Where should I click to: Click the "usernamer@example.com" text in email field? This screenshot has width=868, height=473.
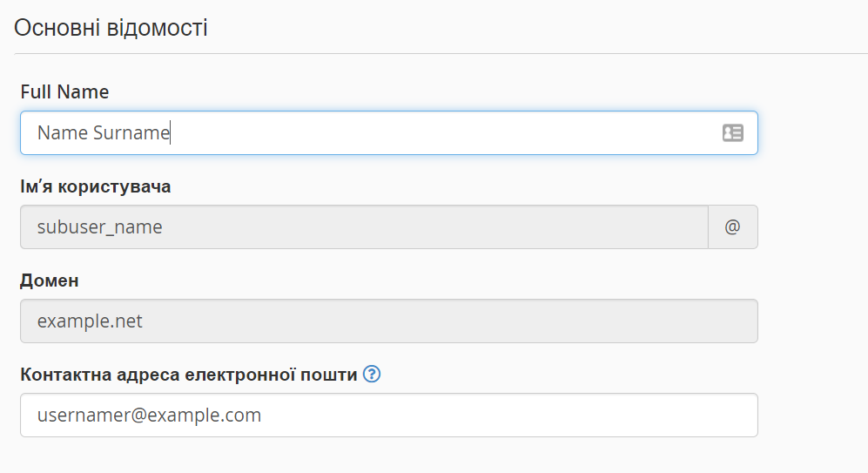149,416
